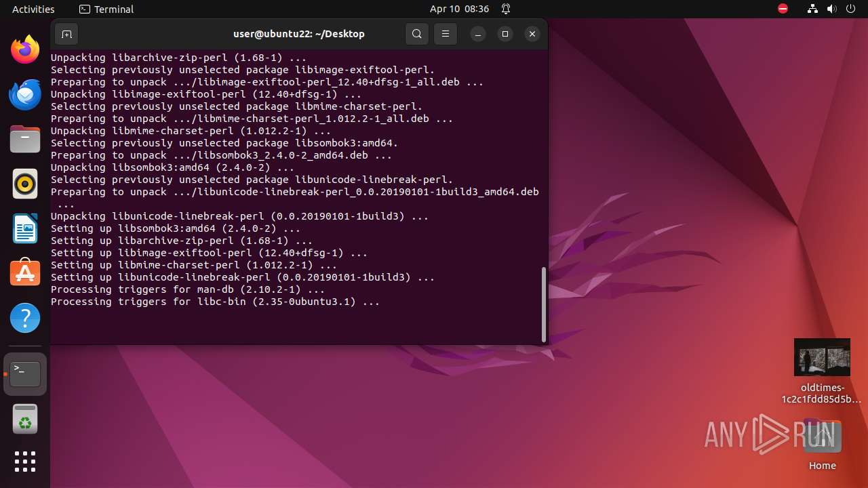The height and width of the screenshot is (488, 868).
Task: Click the line 'Processing triggers for libc-bin (2.35-0ubuntu3.1) ...'
Action: pyautogui.click(x=216, y=302)
